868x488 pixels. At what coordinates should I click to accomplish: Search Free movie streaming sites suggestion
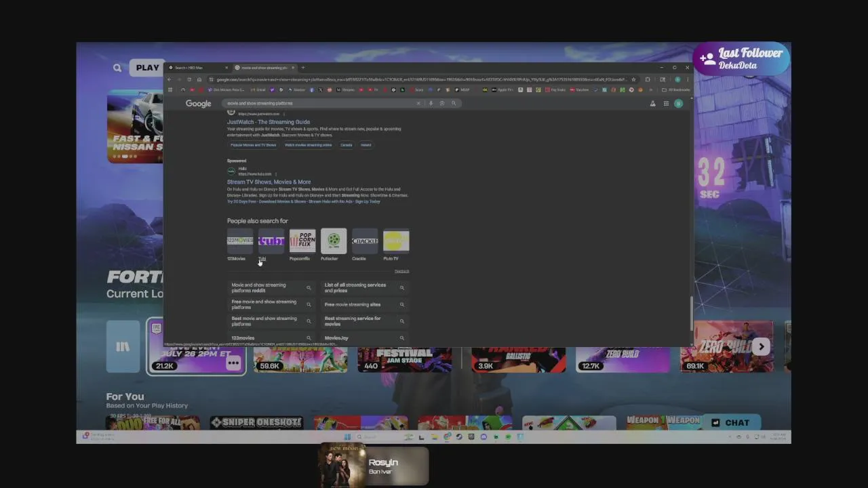coord(364,304)
